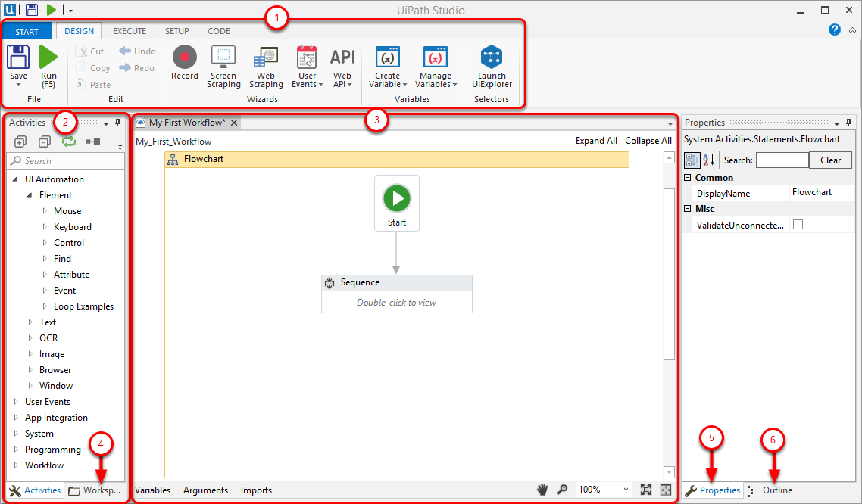Sort properties alphabetically
Screen dimensions: 862x504
[709, 160]
